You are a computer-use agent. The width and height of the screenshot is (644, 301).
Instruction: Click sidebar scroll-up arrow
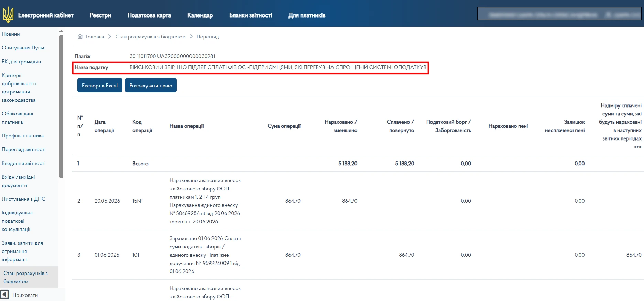point(61,31)
